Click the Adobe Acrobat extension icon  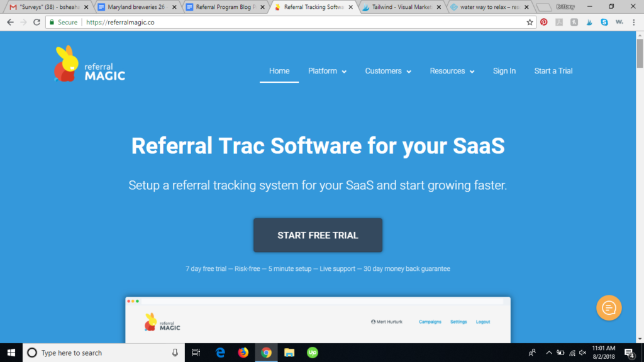click(559, 22)
